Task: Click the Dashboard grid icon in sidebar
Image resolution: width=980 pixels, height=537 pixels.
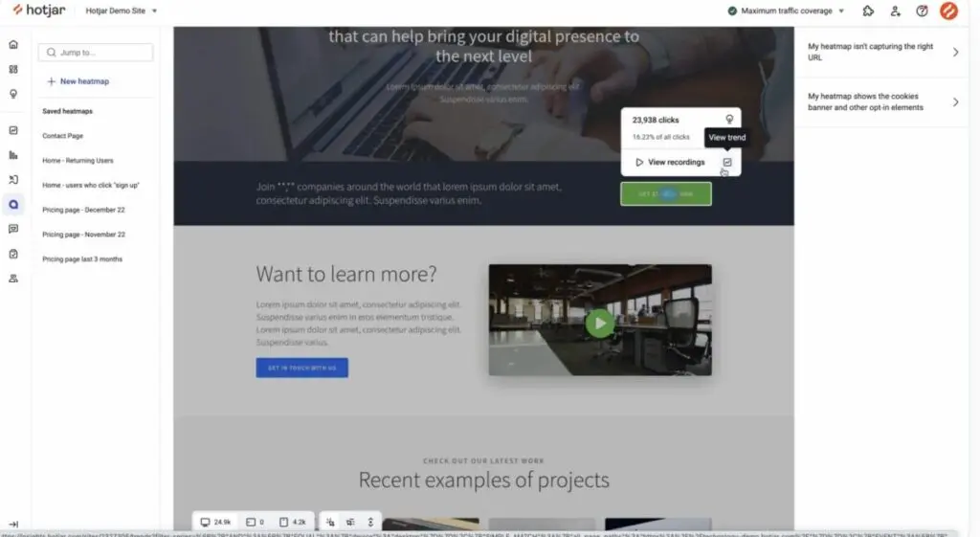Action: (13, 69)
